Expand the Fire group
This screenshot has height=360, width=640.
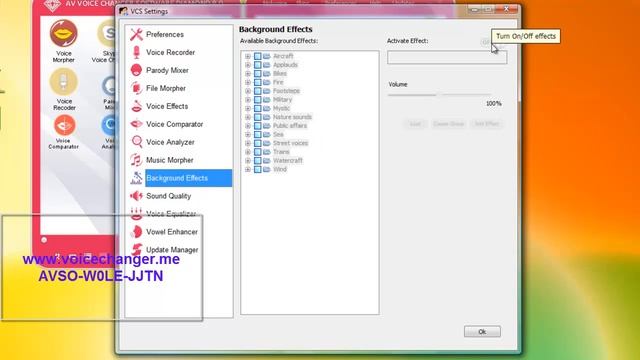pyautogui.click(x=248, y=82)
